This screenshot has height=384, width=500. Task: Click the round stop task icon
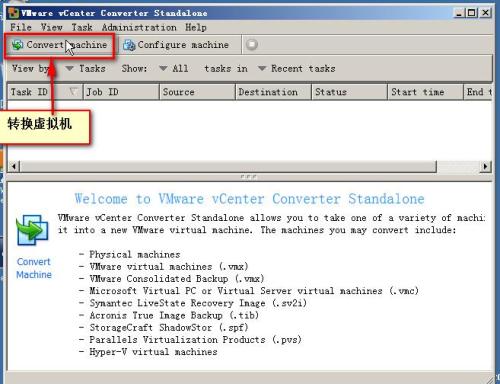coord(252,44)
